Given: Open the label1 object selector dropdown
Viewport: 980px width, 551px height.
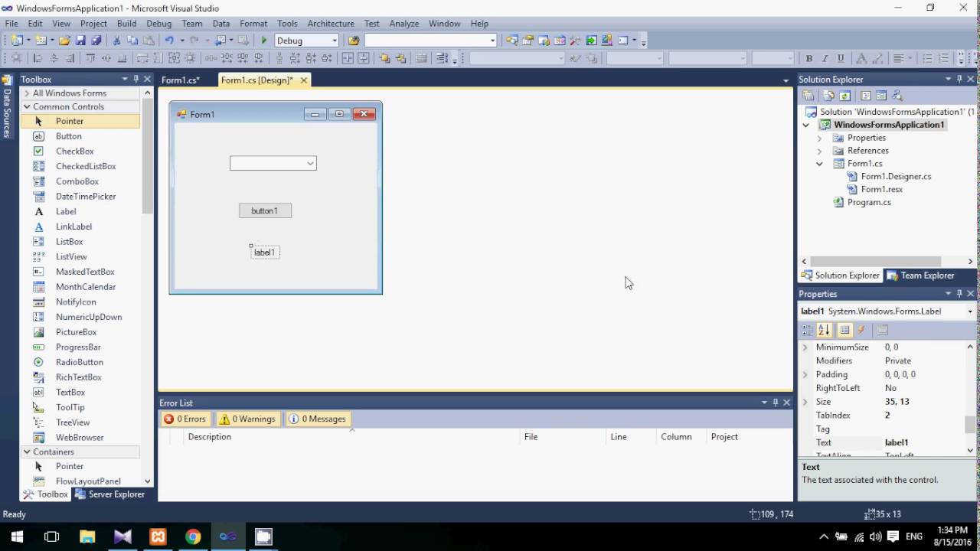Looking at the screenshot, I should click(x=969, y=311).
